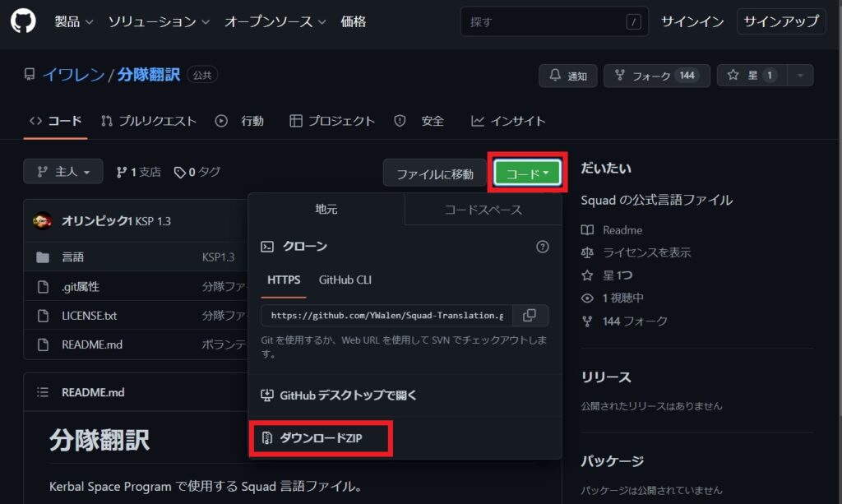Click the 通知 bell button
842x504 pixels.
pos(568,76)
